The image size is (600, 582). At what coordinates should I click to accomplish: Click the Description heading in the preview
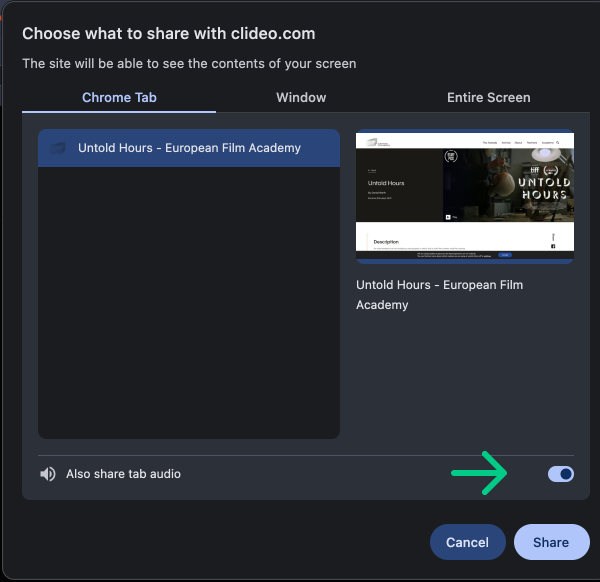click(386, 242)
